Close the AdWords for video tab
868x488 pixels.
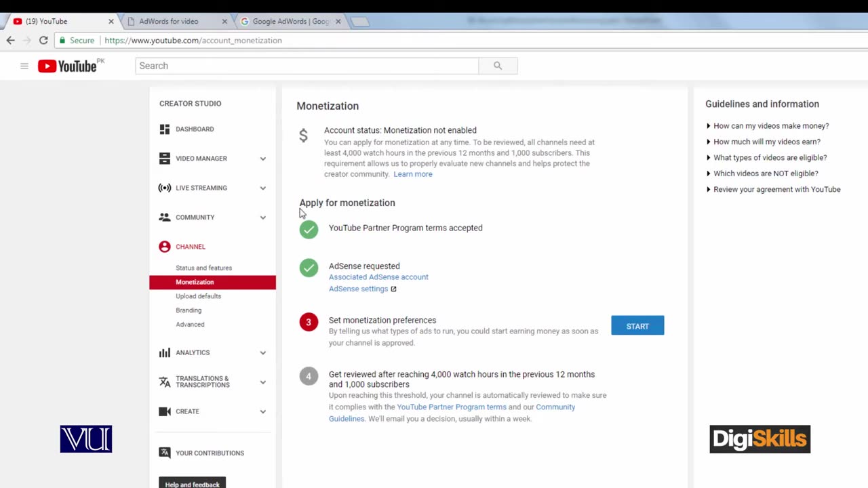[224, 22]
